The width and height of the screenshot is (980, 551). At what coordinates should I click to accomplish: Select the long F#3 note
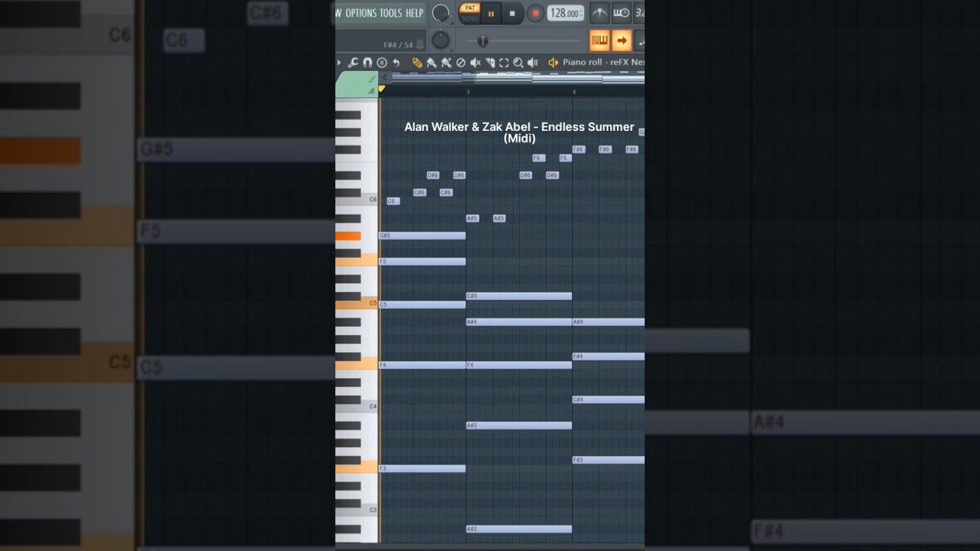[609, 460]
